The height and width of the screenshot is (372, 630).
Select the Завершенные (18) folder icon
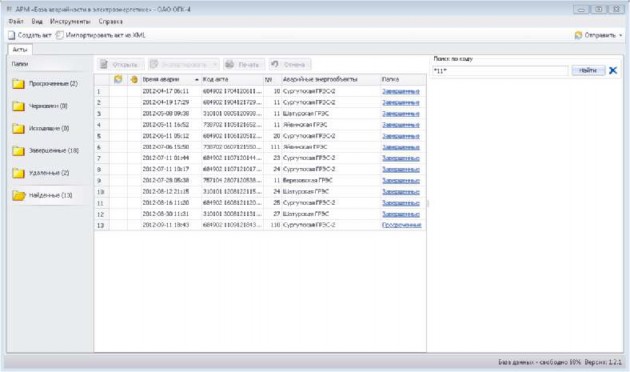point(18,151)
